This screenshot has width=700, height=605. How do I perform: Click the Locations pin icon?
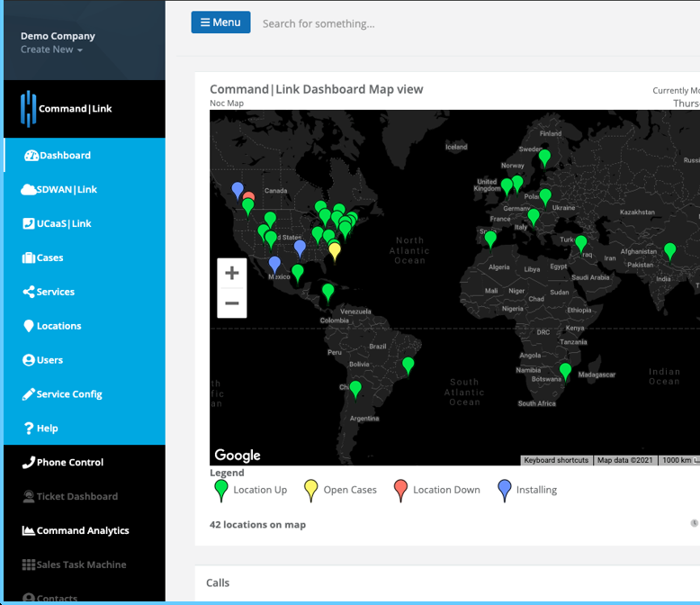coord(29,326)
